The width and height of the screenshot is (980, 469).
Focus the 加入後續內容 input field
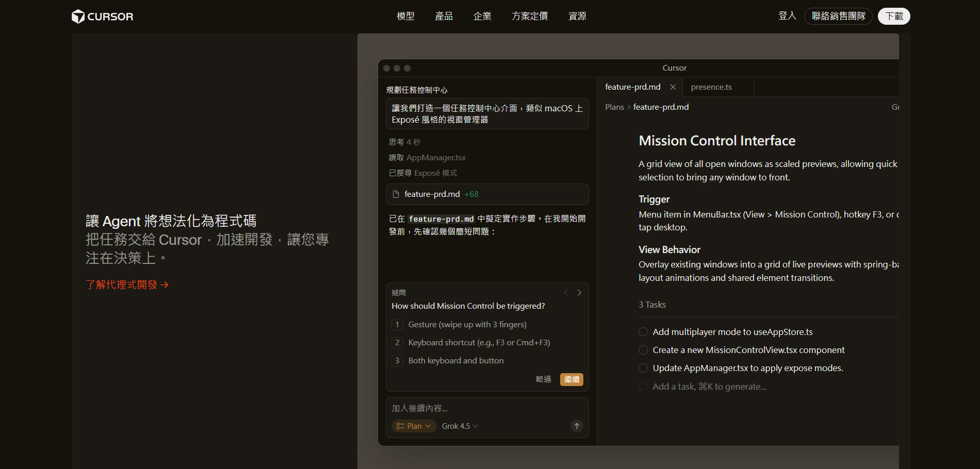pos(487,408)
